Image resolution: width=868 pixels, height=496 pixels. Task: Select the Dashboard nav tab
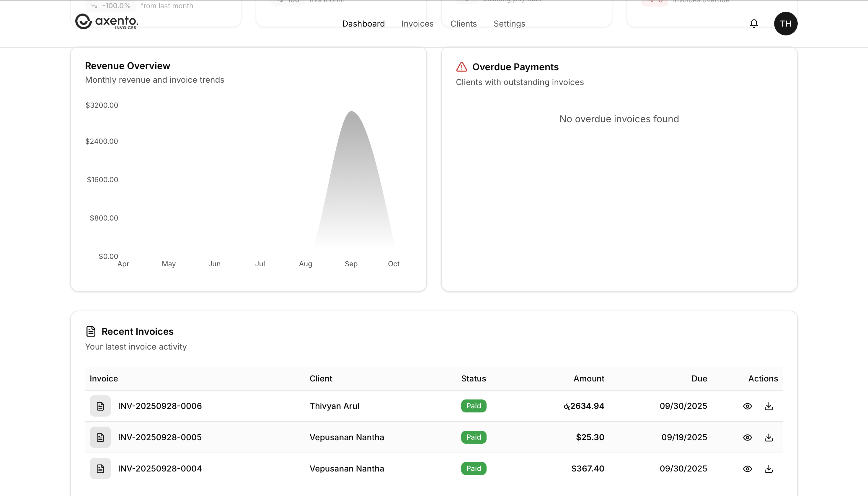coord(363,24)
